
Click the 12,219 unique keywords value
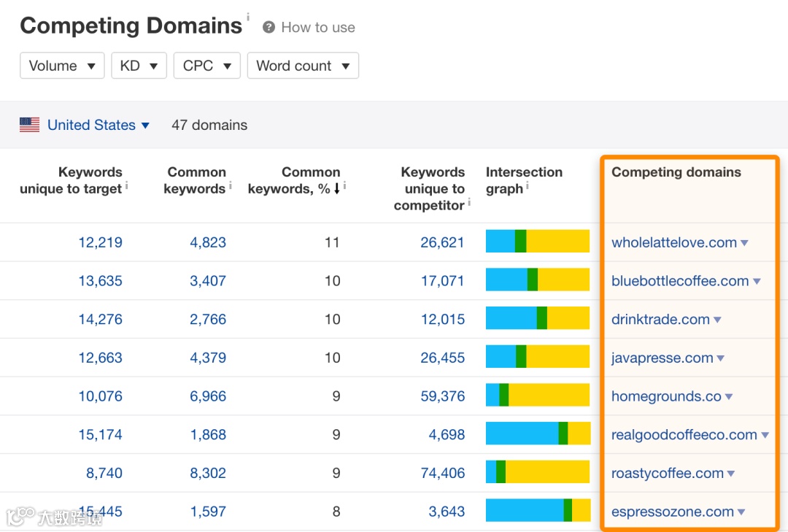pyautogui.click(x=100, y=242)
